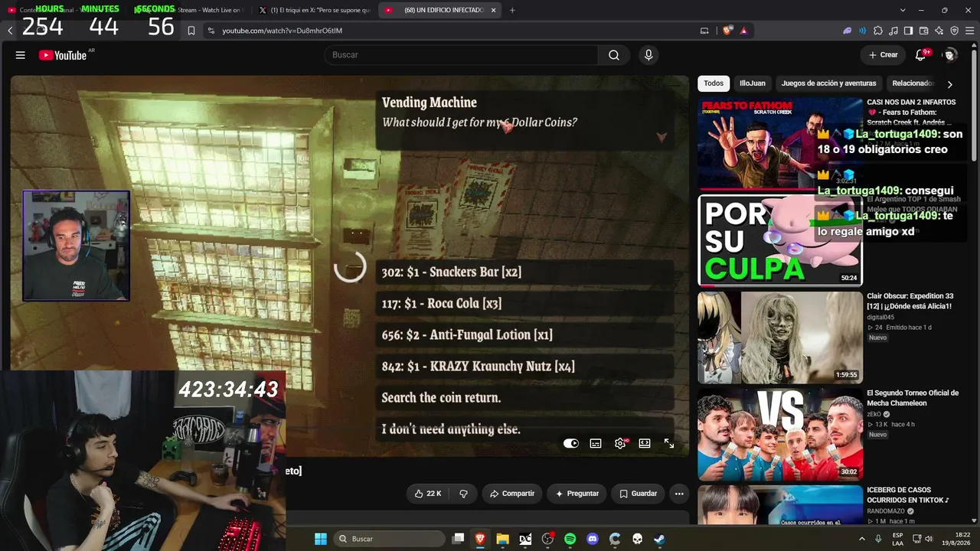
Task: Open the Brave Wallet icon
Action: click(x=923, y=31)
